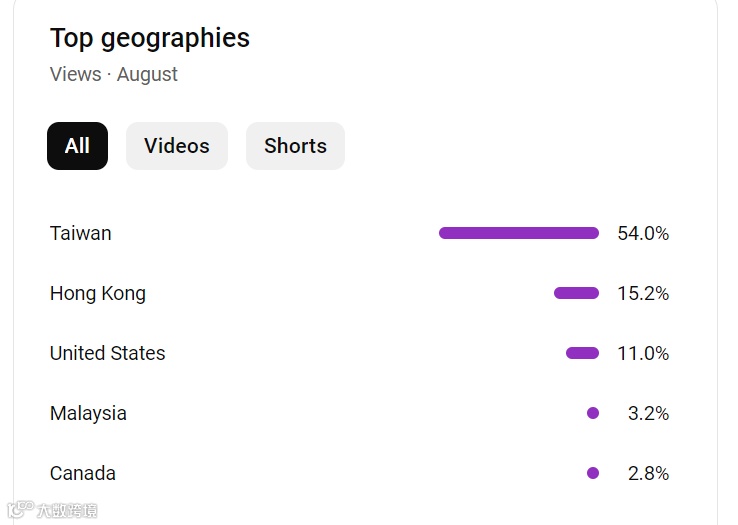738x525 pixels.
Task: Click the United States purple bar
Action: click(582, 353)
